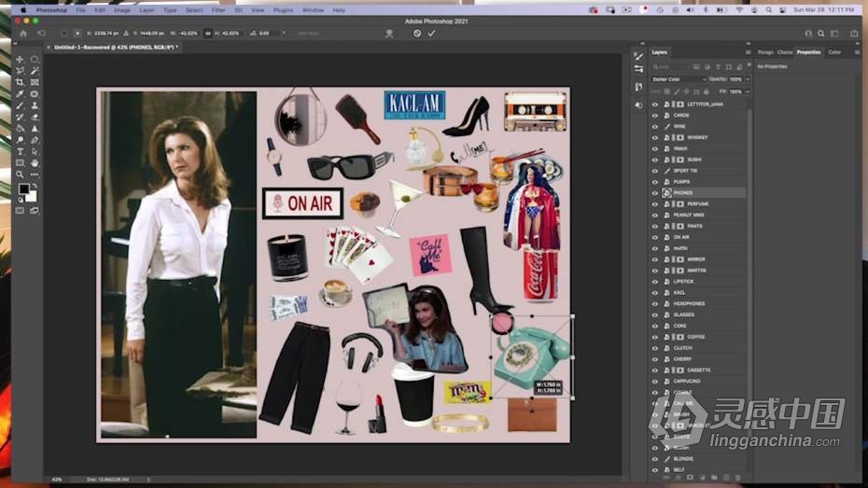Viewport: 868px width, 488px height.
Task: Hide the ON AIR layer
Action: pos(655,237)
